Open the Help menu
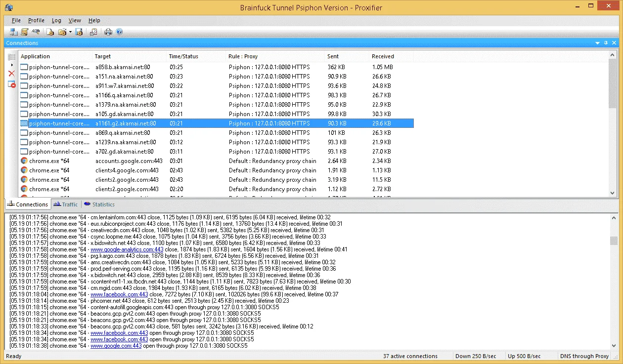This screenshot has height=364, width=623. coord(94,20)
